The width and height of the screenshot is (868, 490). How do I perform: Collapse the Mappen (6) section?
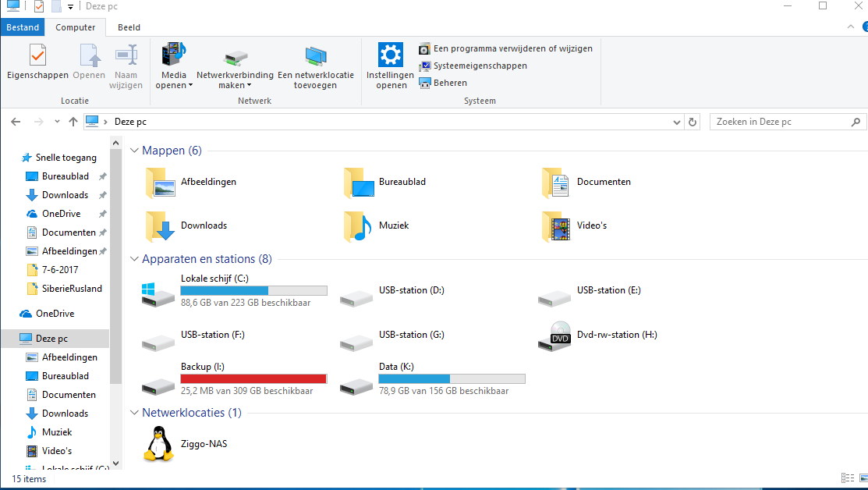click(x=134, y=151)
